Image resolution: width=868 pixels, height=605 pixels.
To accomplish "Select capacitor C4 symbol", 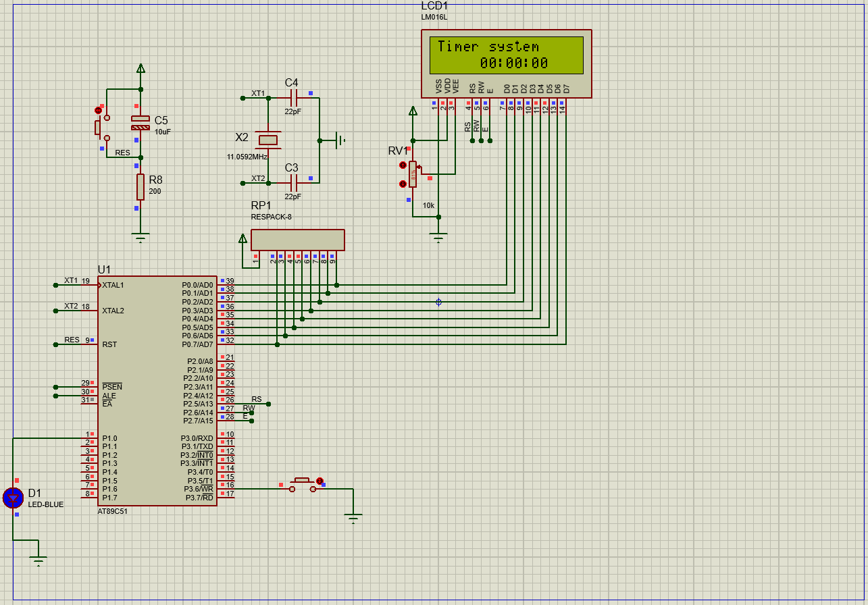I will [x=293, y=98].
